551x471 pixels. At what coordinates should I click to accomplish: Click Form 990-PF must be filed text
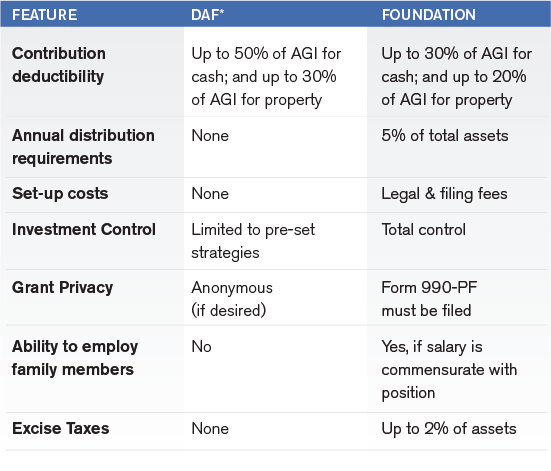429,299
